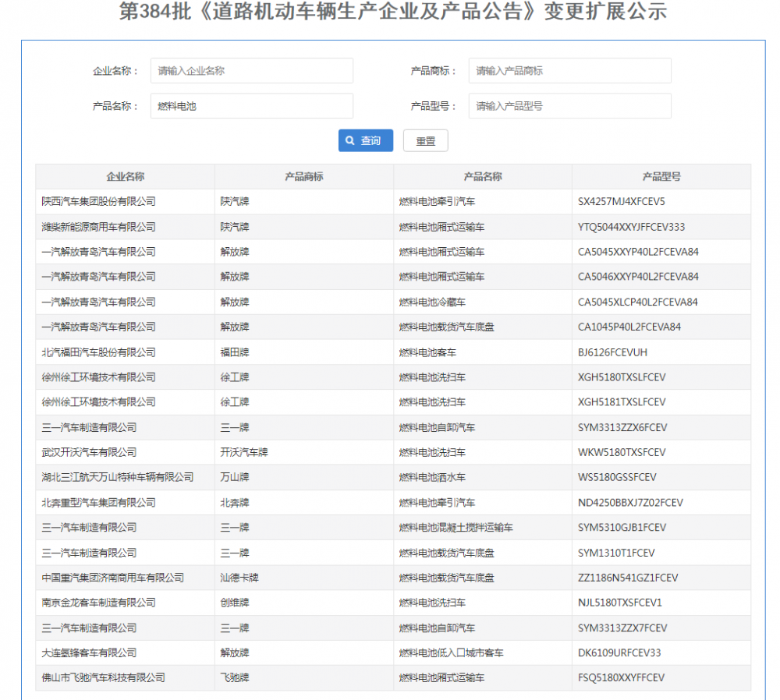Focus the 企业名称 input field
The height and width of the screenshot is (700, 780).
[x=252, y=71]
